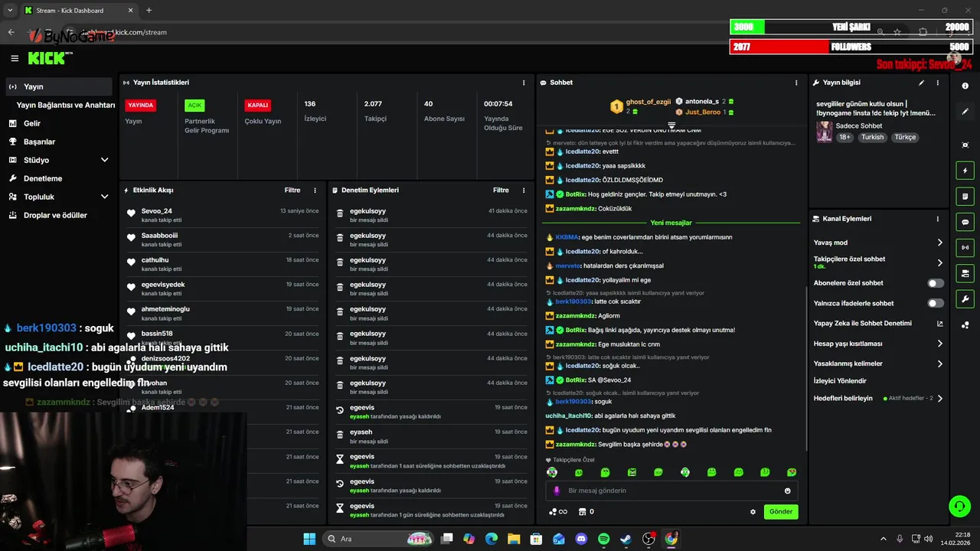Click username uchiha_itachi10 in chat

569,416
